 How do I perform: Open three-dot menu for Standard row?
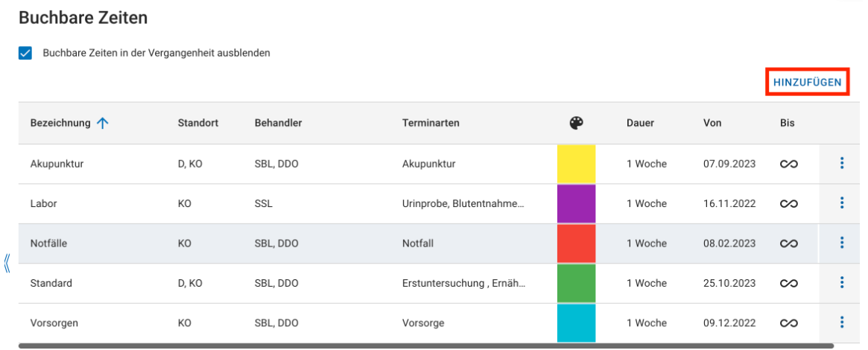[841, 282]
